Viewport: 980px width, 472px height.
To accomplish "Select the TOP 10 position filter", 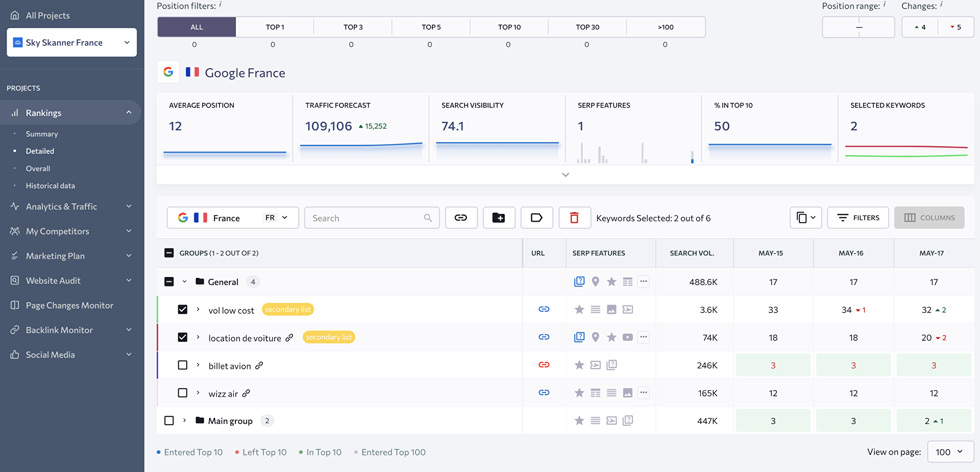I will click(509, 27).
